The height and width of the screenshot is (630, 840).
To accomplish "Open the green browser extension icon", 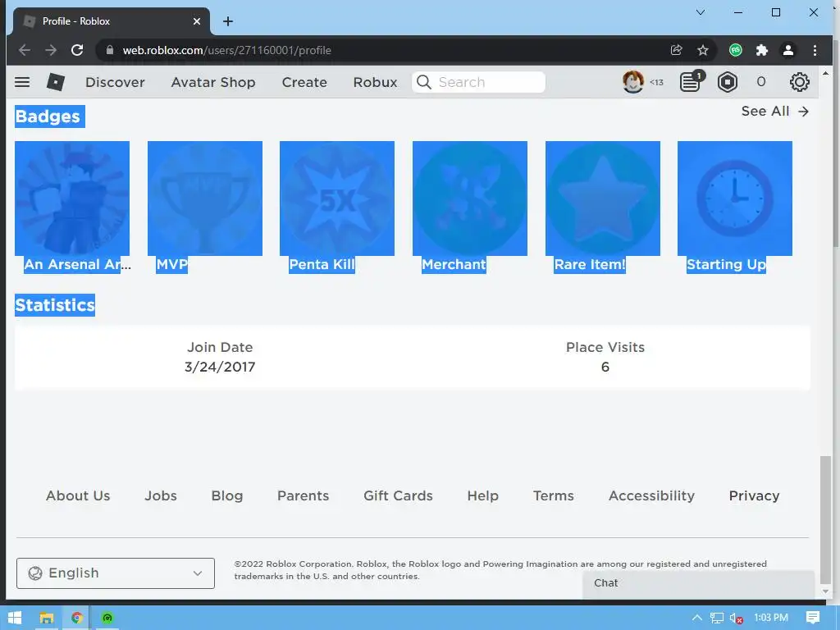I will (736, 50).
